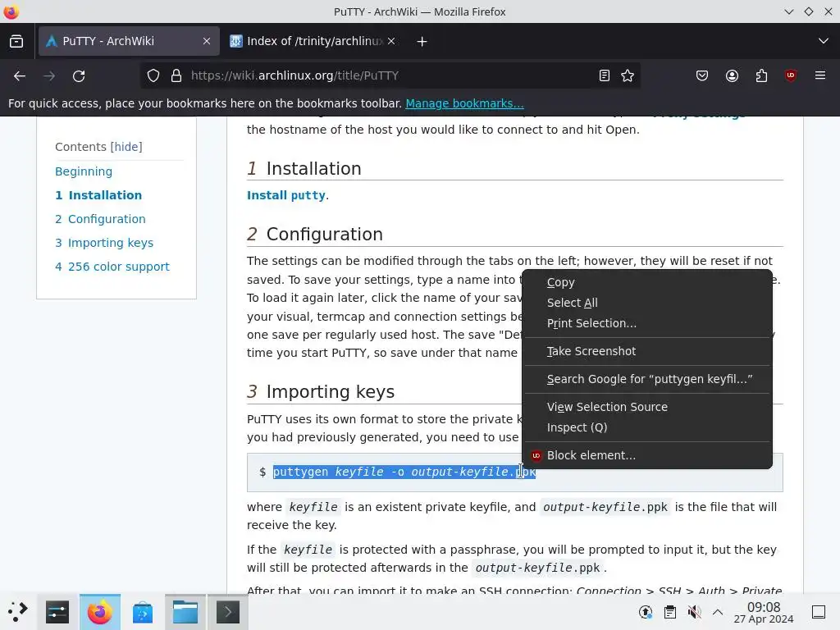This screenshot has height=630, width=840.
Task: Open a new tab
Action: (x=422, y=41)
